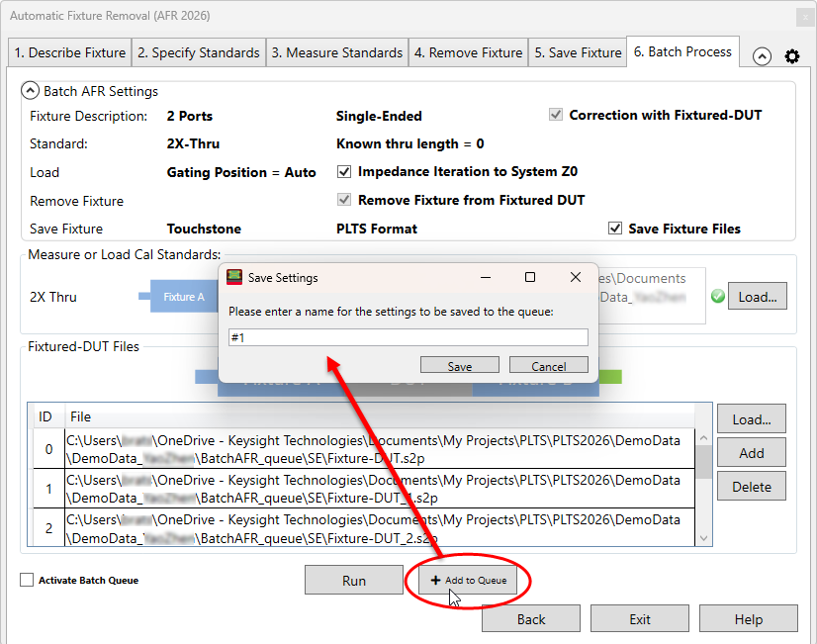
Task: Open the settings gear icon
Action: [x=791, y=56]
